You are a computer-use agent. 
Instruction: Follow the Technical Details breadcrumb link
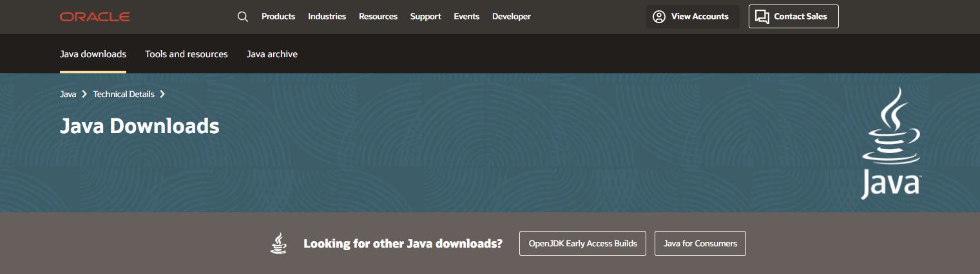point(124,94)
